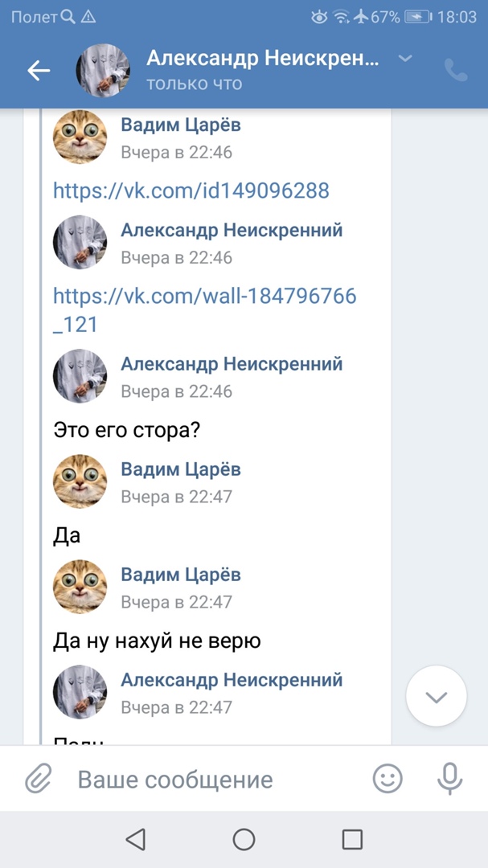Image resolution: width=488 pixels, height=868 pixels.
Task: Attach a file with paperclip icon
Action: point(38,778)
